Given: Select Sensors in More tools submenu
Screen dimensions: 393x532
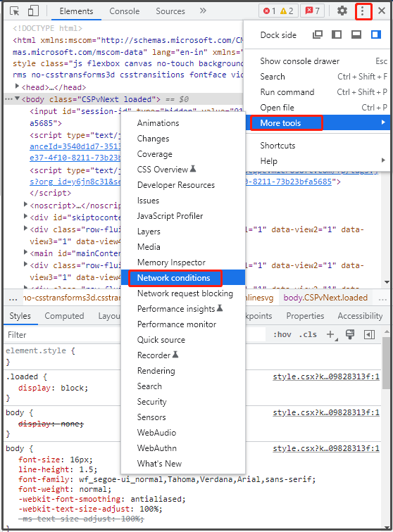Looking at the screenshot, I should point(183,417).
